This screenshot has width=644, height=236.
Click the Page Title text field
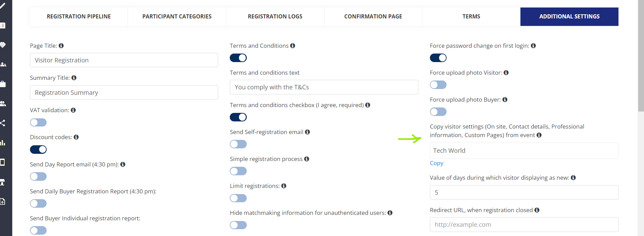click(124, 60)
